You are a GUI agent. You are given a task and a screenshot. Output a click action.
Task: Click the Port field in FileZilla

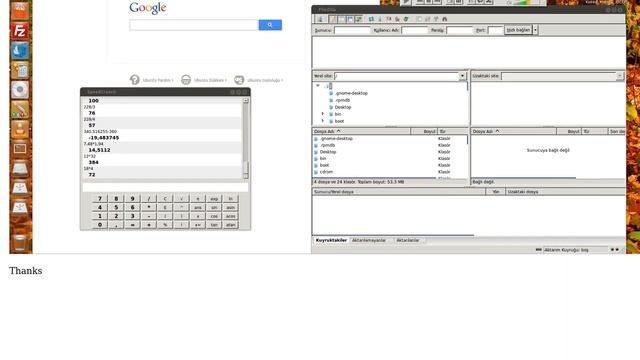click(495, 30)
